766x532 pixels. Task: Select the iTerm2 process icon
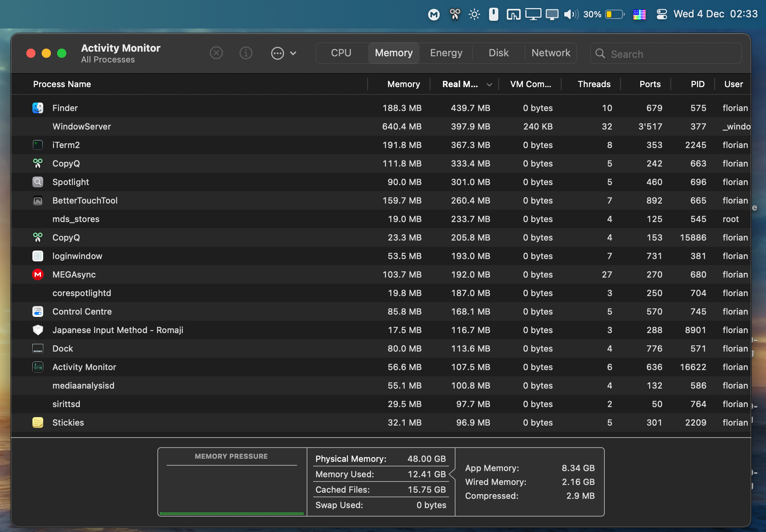pyautogui.click(x=38, y=145)
